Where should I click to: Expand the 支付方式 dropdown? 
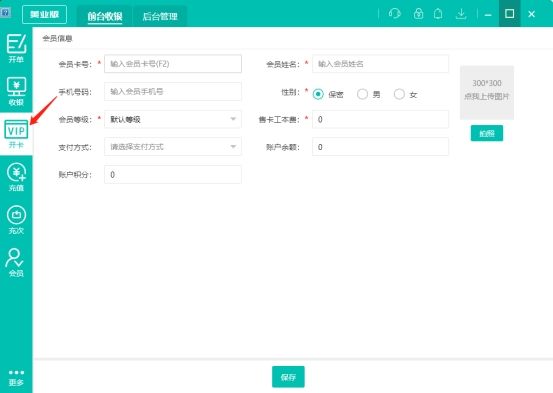pos(173,147)
